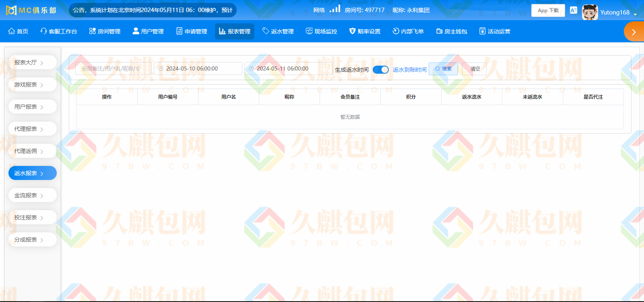This screenshot has height=302, width=644.
Task: Click the 是否代注 column header
Action: pos(593,97)
